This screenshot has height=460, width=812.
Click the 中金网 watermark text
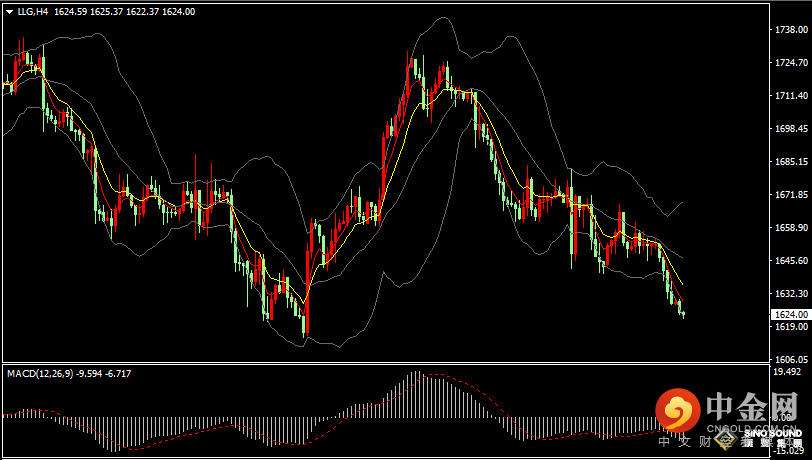click(x=752, y=407)
